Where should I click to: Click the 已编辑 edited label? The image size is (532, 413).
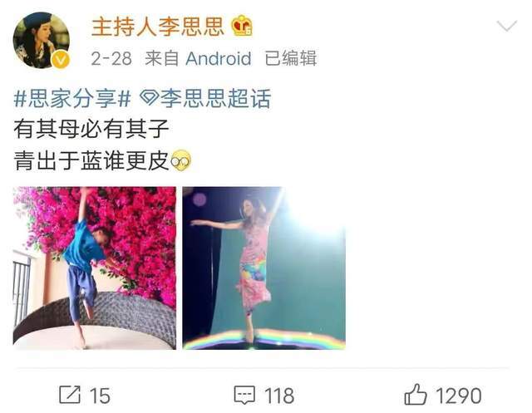click(291, 58)
